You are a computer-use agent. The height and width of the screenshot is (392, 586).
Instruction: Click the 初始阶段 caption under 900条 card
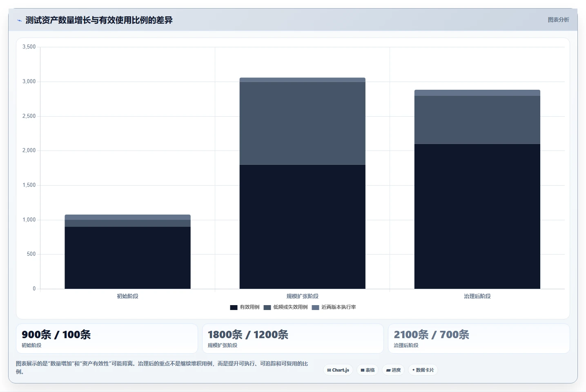coord(31,345)
